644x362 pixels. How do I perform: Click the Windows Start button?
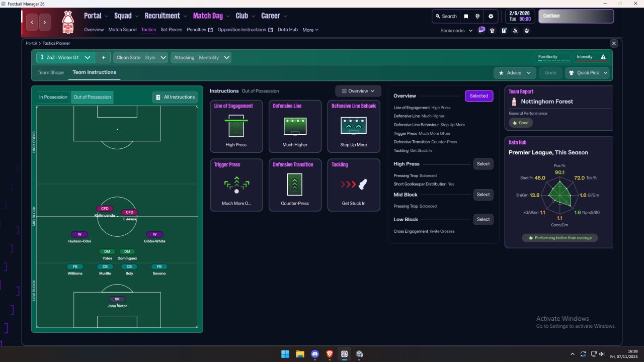point(285,354)
